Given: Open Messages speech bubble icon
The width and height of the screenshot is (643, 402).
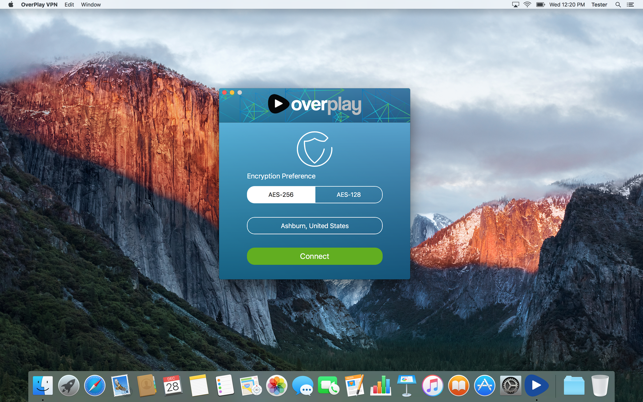Looking at the screenshot, I should (303, 386).
